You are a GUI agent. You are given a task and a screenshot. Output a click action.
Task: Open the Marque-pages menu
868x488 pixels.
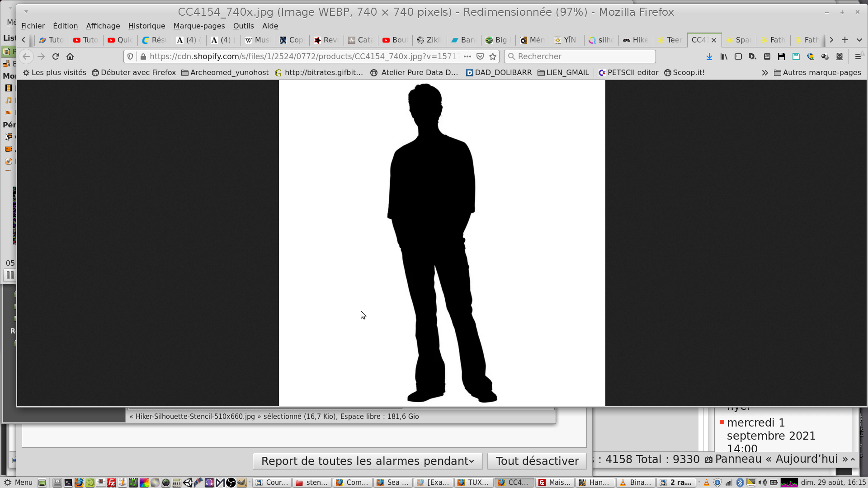pos(199,26)
